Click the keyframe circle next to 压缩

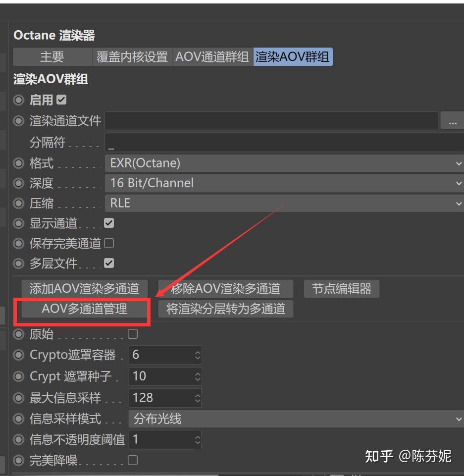[x=18, y=203]
